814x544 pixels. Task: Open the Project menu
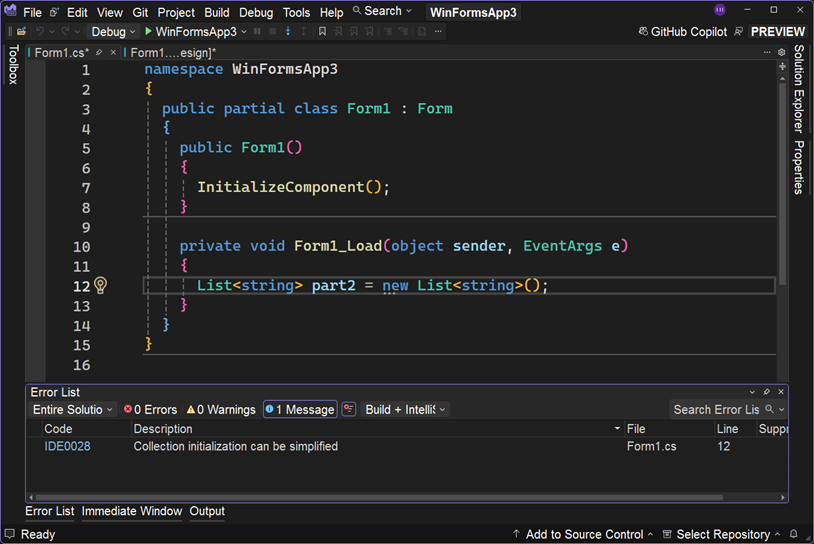pyautogui.click(x=176, y=12)
